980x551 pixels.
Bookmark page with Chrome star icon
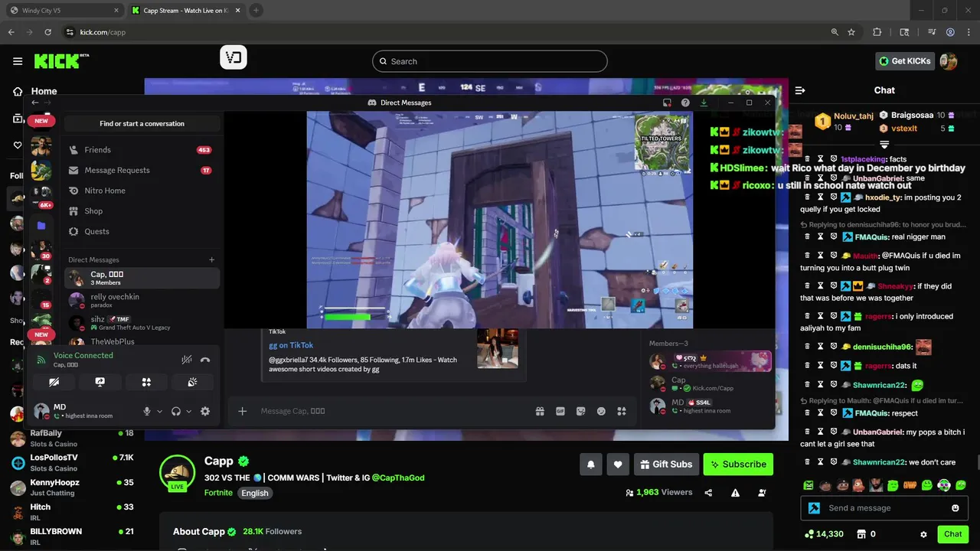(851, 32)
